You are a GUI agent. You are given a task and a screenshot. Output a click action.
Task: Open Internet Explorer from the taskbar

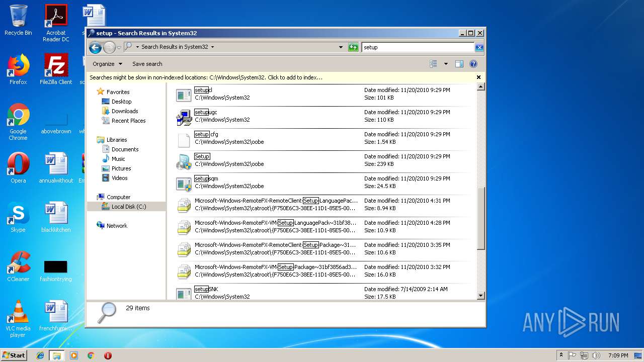40,355
